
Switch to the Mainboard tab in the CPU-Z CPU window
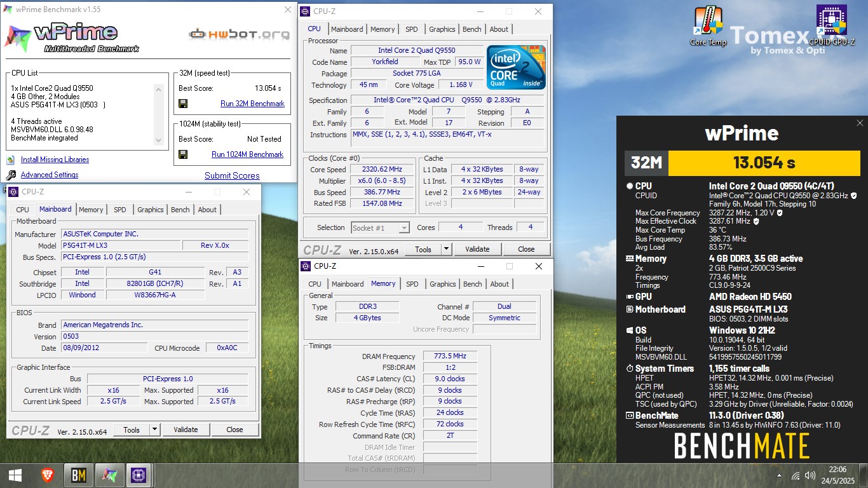coord(347,29)
